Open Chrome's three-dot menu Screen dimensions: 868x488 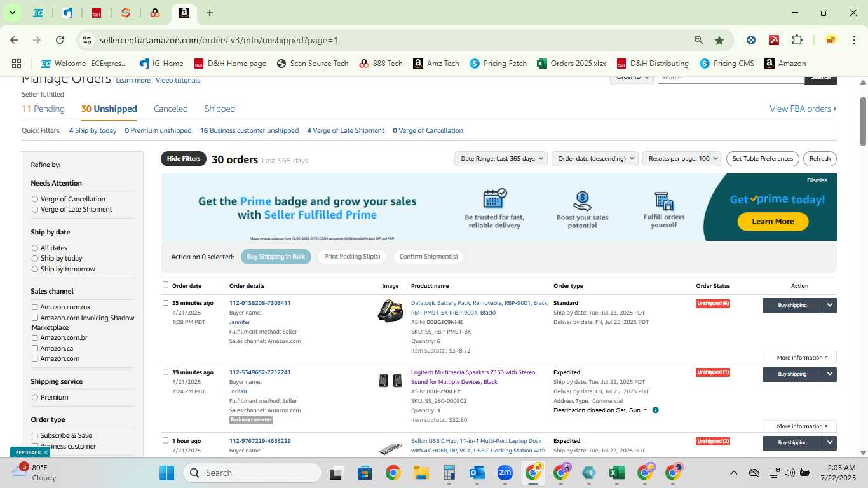point(853,40)
